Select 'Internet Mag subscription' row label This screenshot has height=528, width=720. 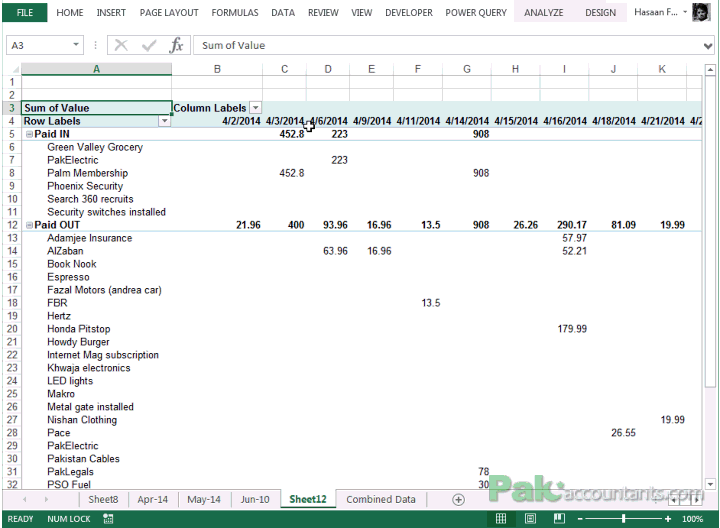point(103,355)
